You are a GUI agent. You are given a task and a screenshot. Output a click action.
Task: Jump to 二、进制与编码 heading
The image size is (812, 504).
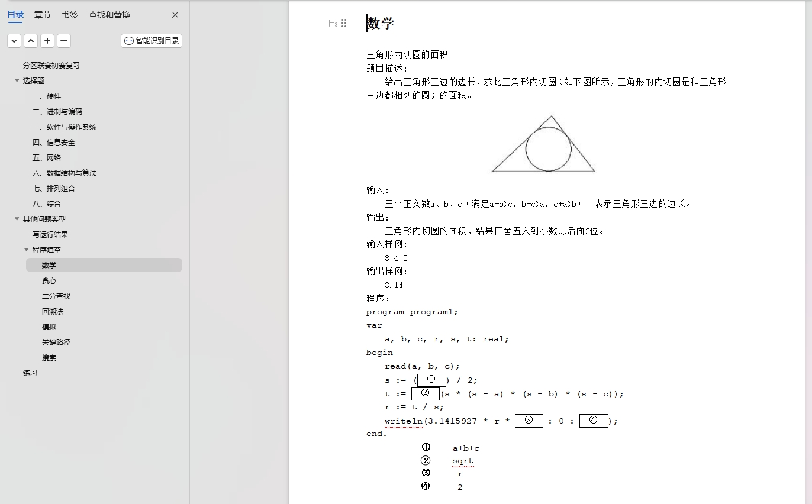57,112
